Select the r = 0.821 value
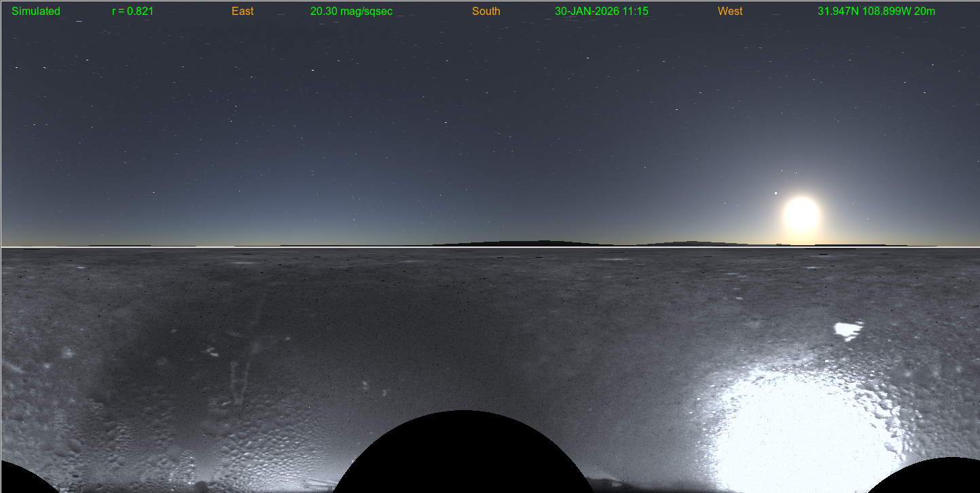This screenshot has width=980, height=493. pyautogui.click(x=132, y=12)
